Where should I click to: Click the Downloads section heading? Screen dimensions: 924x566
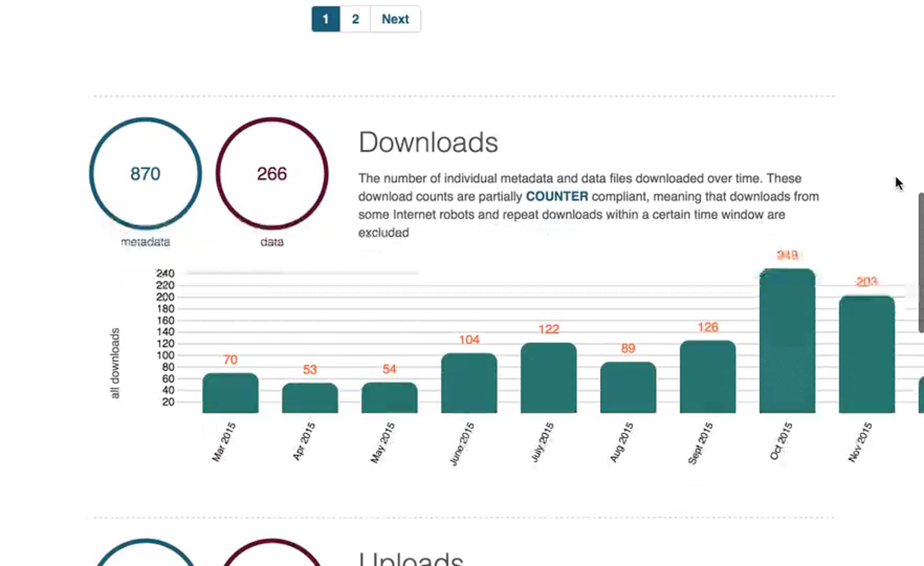(x=428, y=143)
